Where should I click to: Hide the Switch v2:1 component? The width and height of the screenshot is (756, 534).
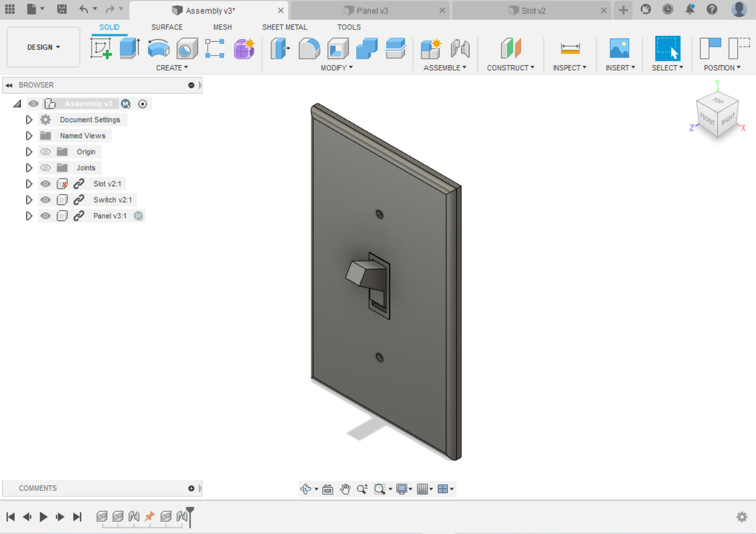(x=45, y=199)
